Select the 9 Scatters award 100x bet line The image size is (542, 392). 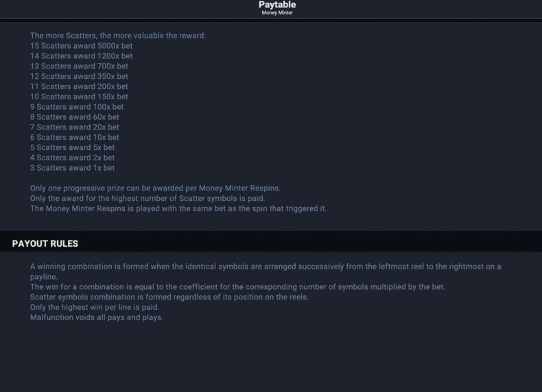77,107
